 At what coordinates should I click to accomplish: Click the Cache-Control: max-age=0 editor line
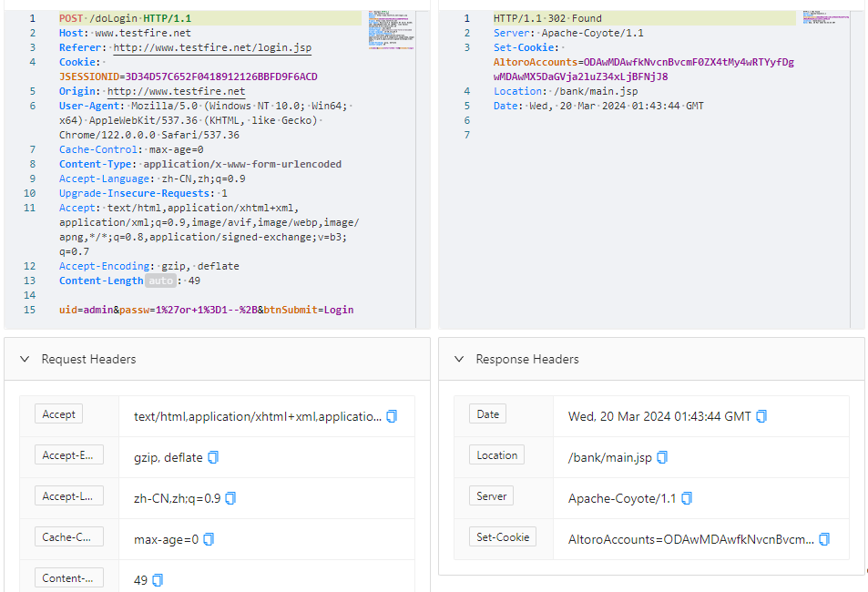click(x=131, y=149)
